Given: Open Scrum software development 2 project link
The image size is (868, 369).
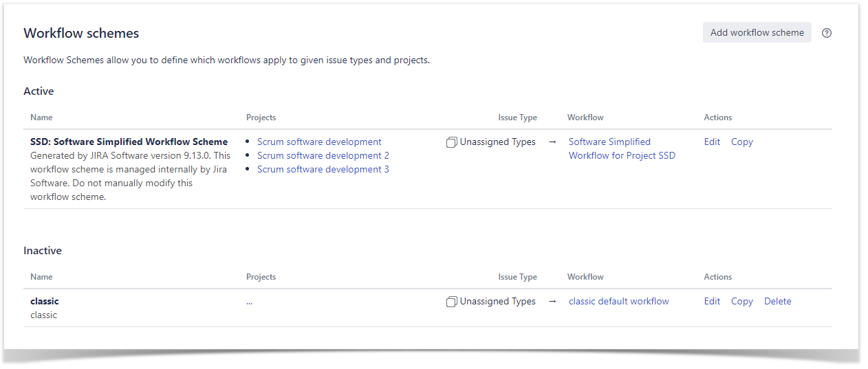Looking at the screenshot, I should 323,156.
